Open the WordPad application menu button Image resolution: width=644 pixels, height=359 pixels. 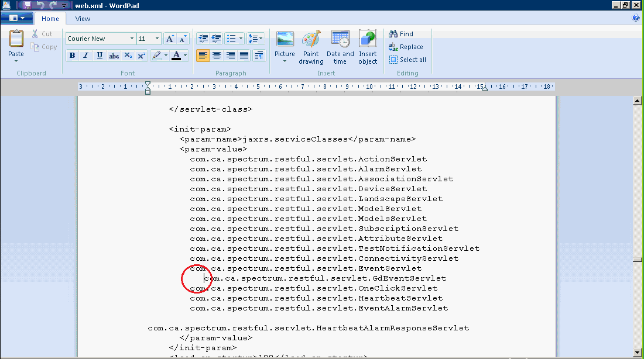click(x=16, y=18)
